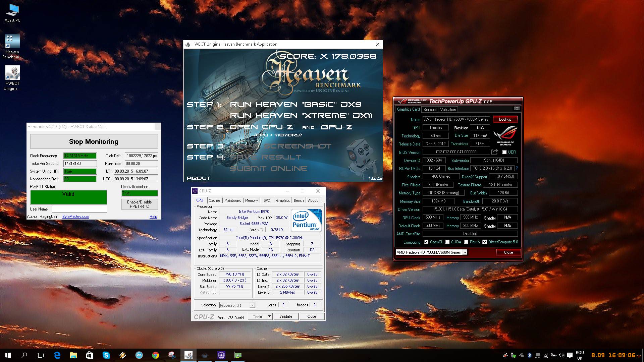Switch to SPD tab in CPU-Z

coord(267,200)
